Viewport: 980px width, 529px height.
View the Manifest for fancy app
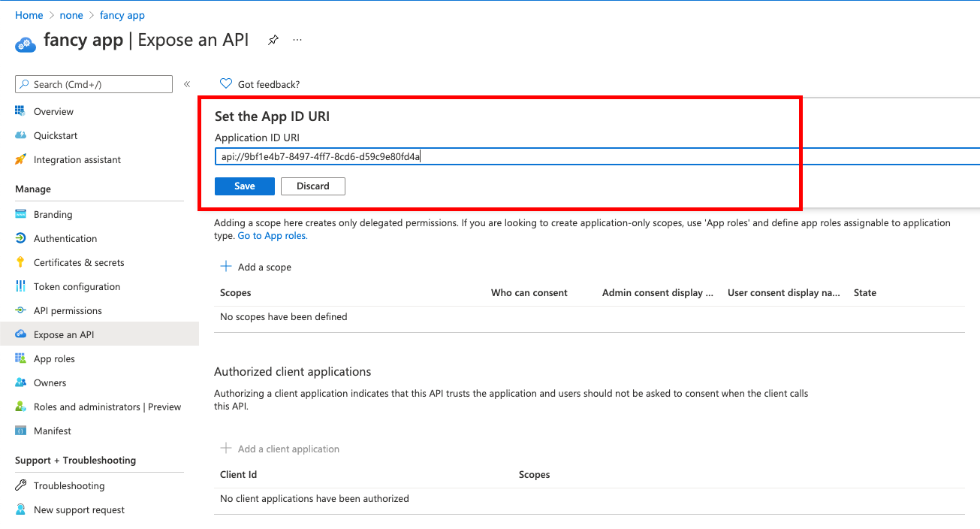pyautogui.click(x=53, y=431)
